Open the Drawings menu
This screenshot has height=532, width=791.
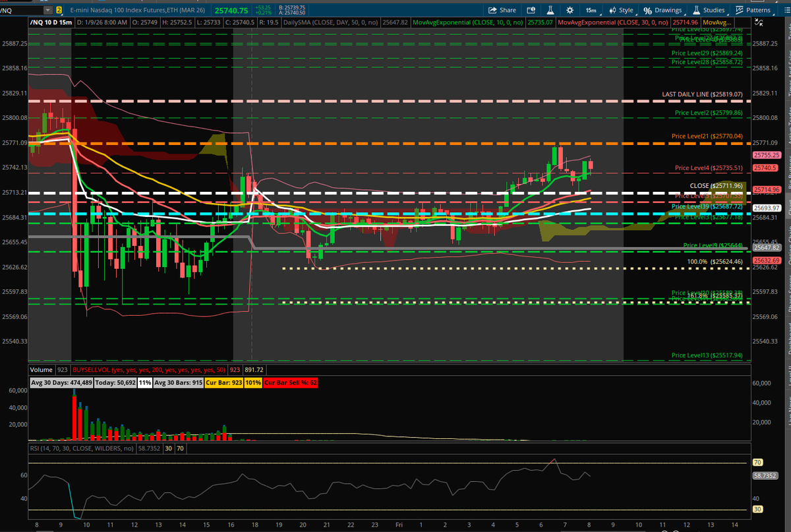coord(663,10)
